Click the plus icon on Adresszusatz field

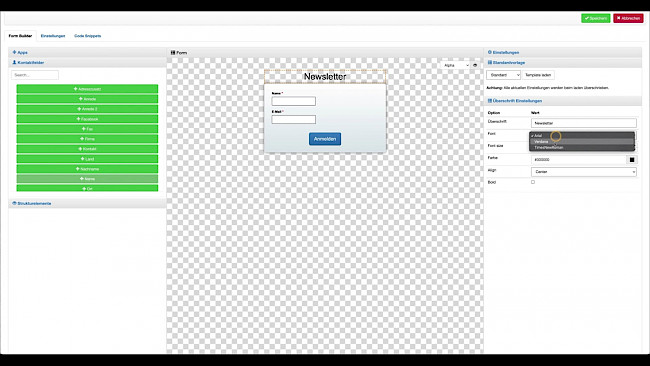coord(75,89)
